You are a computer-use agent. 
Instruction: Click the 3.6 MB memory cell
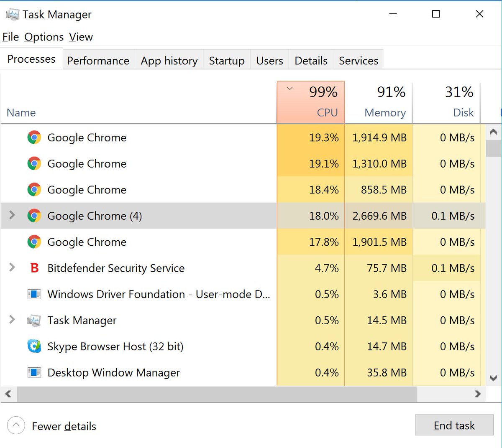coord(379,294)
